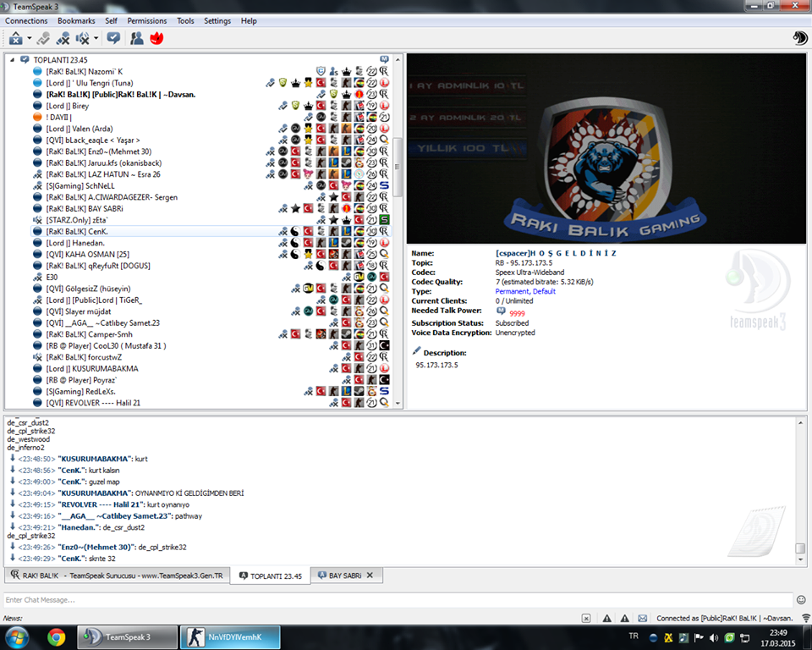
Task: Click "REVOLVER ---- Halil 21" name in chat
Action: click(101, 504)
